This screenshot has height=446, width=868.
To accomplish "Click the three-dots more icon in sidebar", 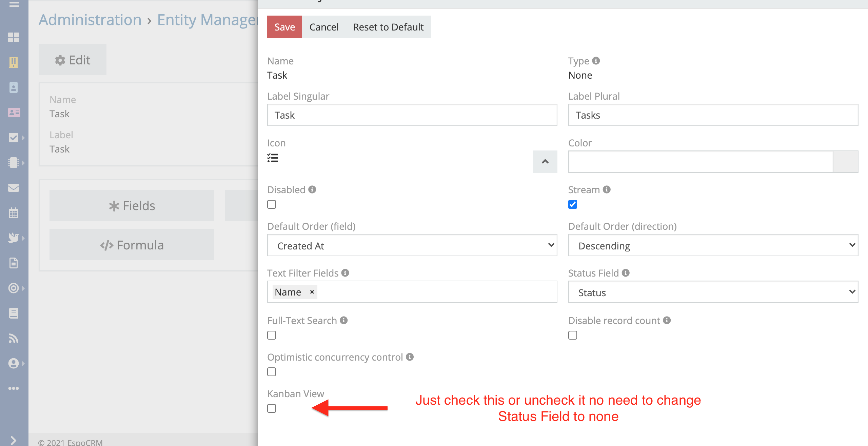I will [x=14, y=388].
